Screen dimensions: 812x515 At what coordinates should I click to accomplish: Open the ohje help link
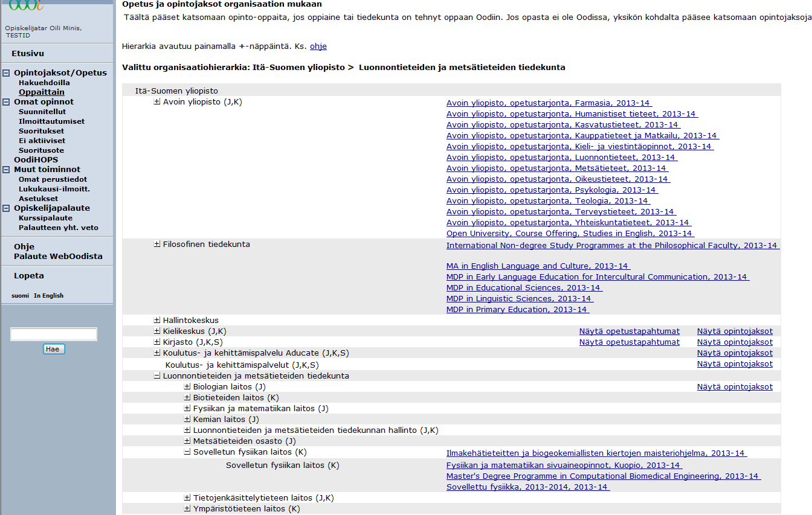pyautogui.click(x=318, y=46)
